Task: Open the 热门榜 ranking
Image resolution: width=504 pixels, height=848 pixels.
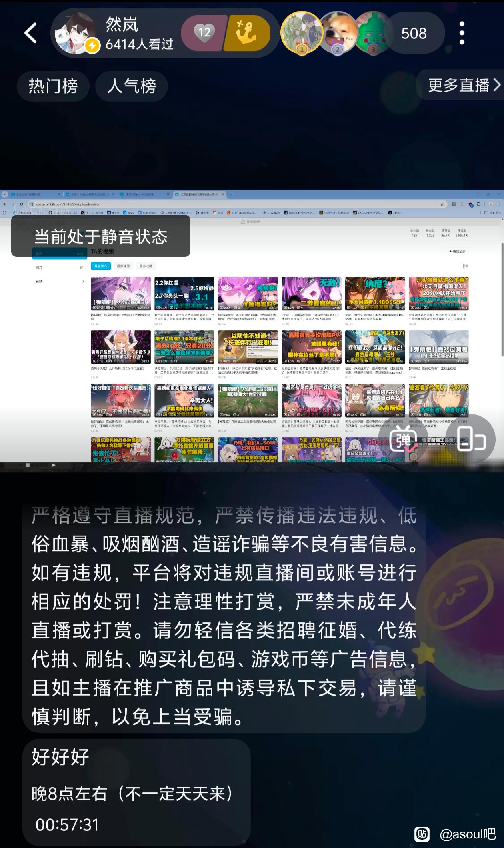Action: [53, 86]
